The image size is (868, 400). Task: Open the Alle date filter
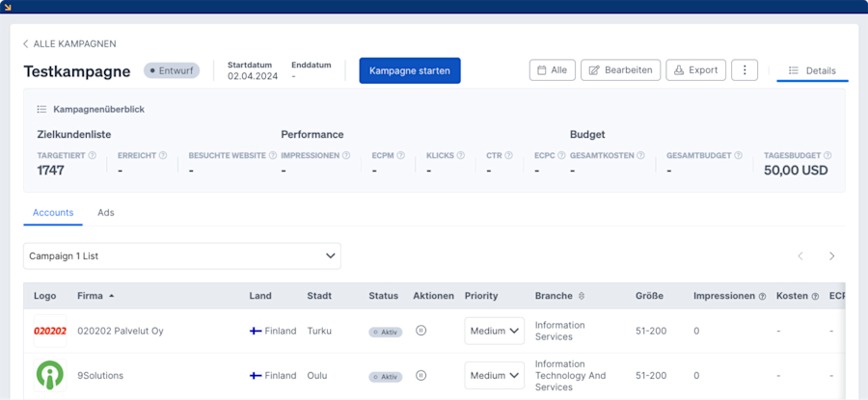pyautogui.click(x=553, y=70)
